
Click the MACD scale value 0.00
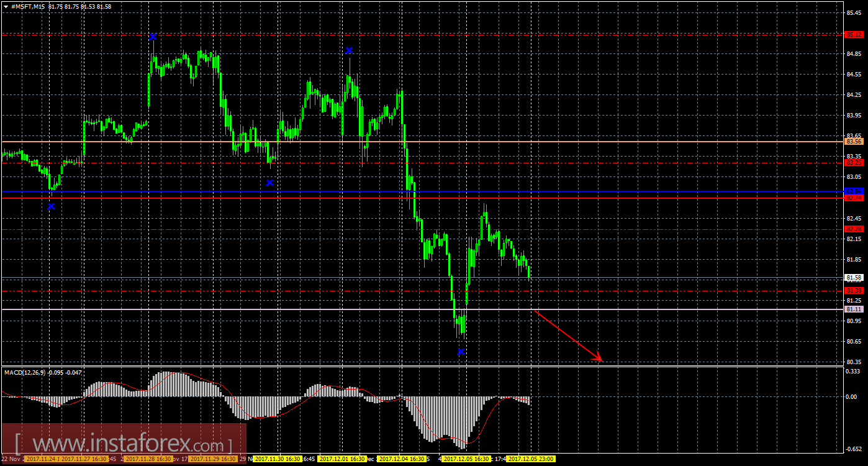pos(852,396)
